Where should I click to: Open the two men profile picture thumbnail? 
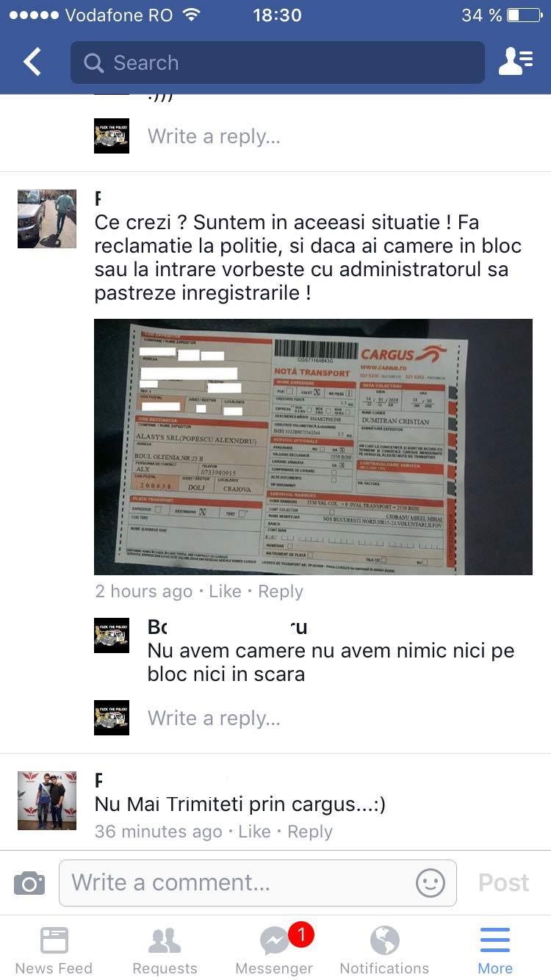[47, 801]
